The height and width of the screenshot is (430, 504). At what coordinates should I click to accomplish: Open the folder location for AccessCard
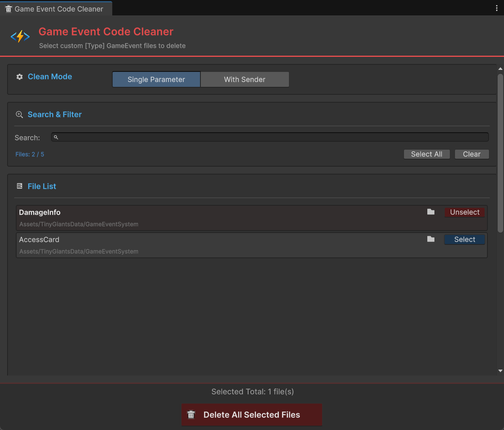[430, 239]
